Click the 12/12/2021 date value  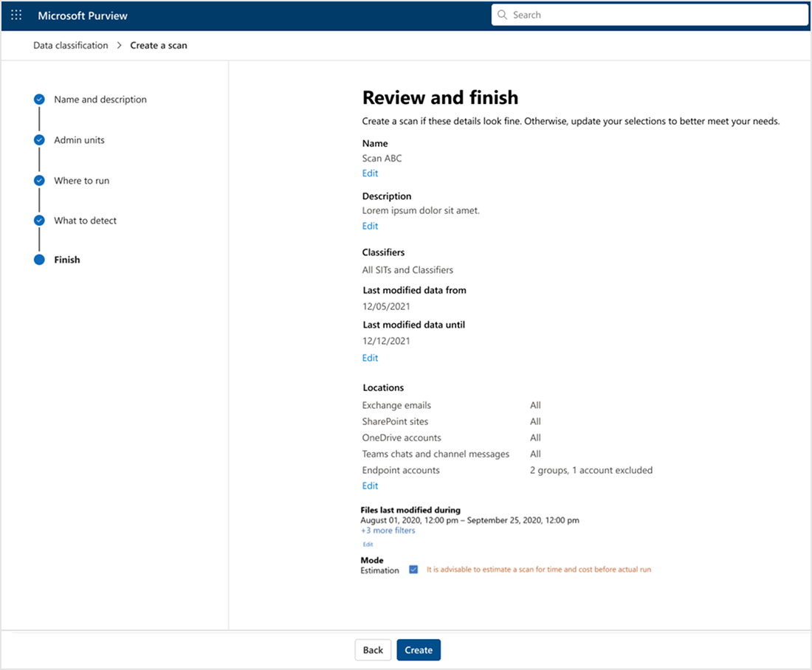pos(386,341)
